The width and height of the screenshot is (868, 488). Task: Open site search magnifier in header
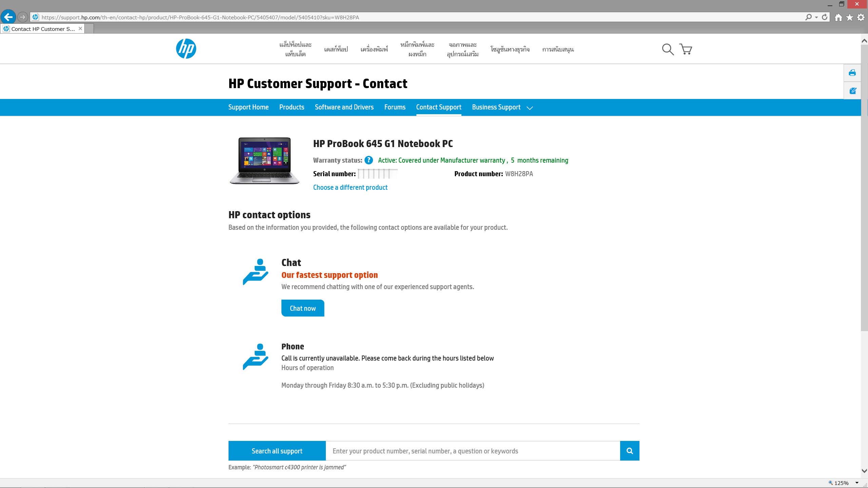(668, 49)
